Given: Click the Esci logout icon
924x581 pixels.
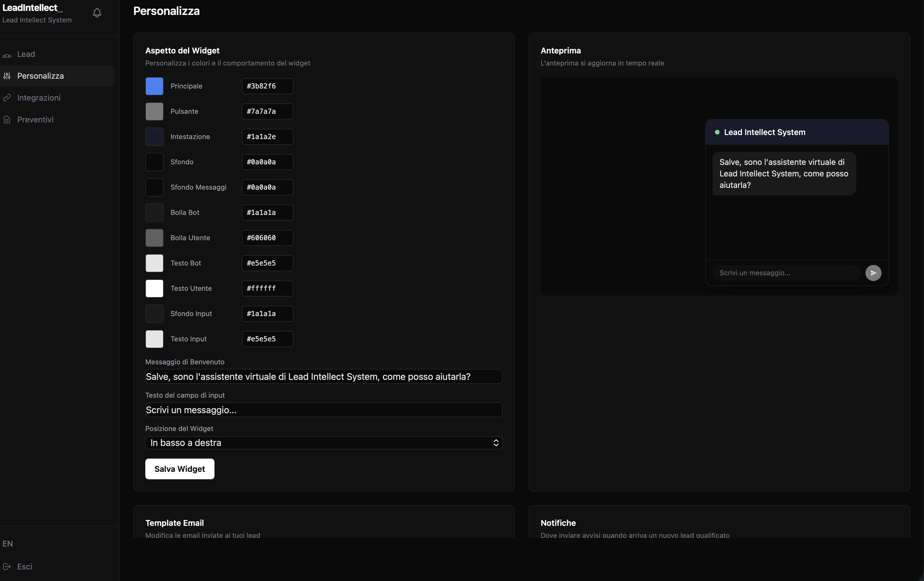Looking at the screenshot, I should [7, 566].
